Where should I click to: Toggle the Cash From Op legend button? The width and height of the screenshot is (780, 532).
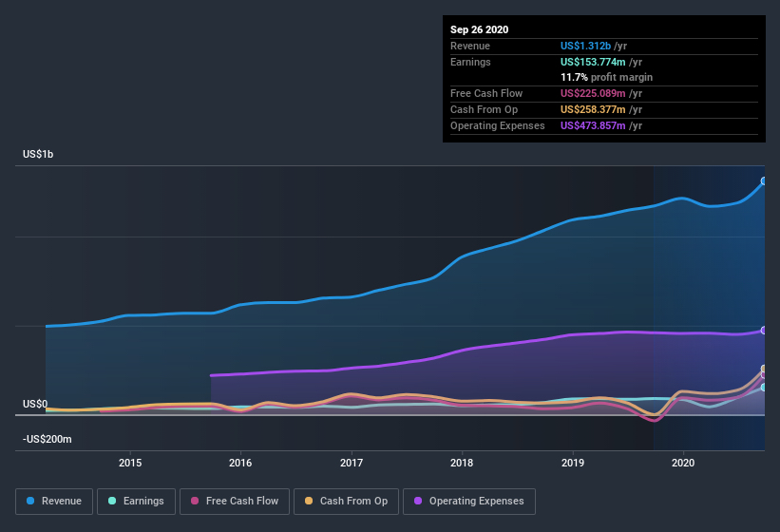346,502
